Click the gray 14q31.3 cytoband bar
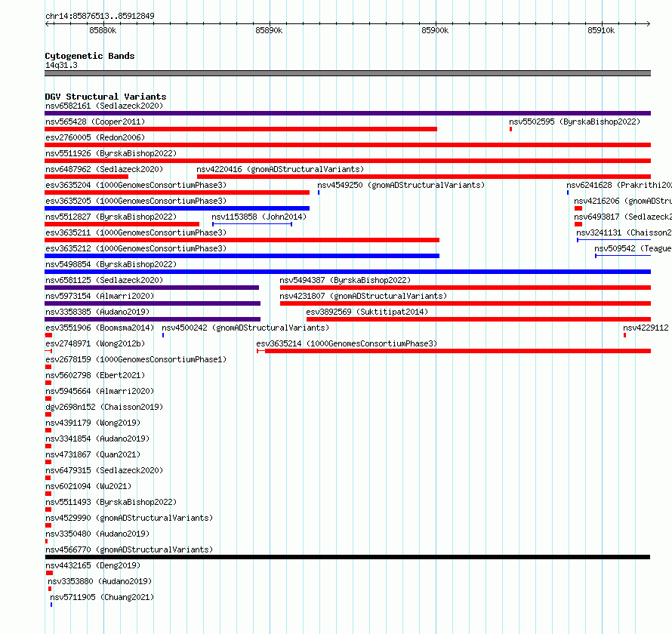This screenshot has height=634, width=672. coord(347,73)
